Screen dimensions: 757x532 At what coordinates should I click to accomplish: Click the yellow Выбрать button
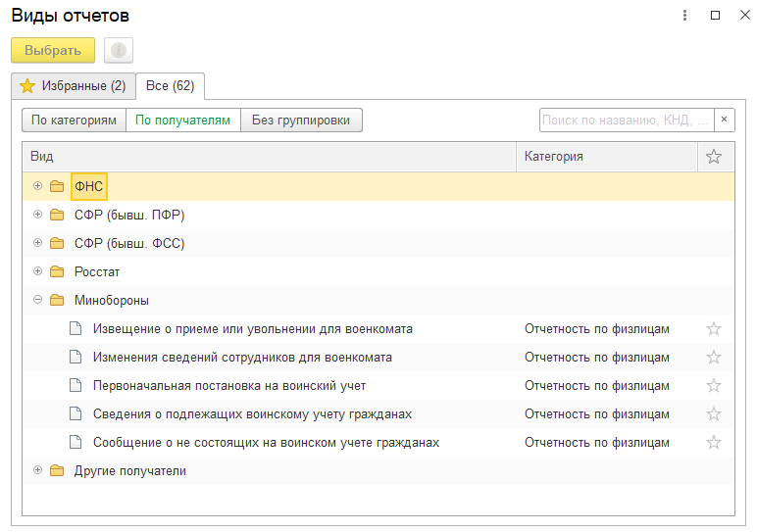click(53, 50)
